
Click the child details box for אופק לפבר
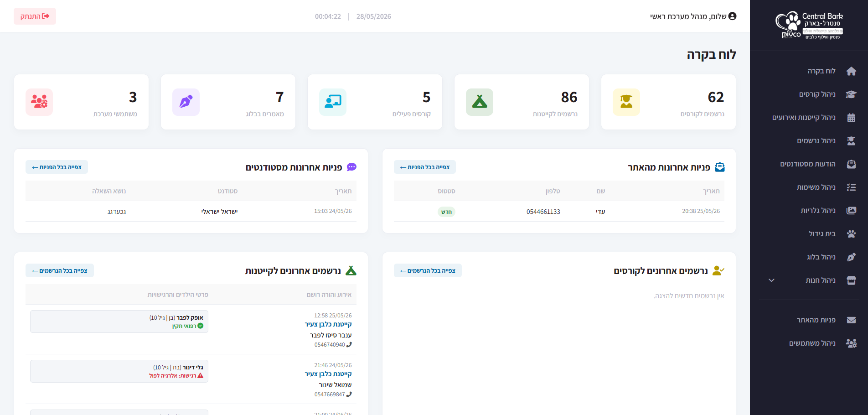pos(119,322)
